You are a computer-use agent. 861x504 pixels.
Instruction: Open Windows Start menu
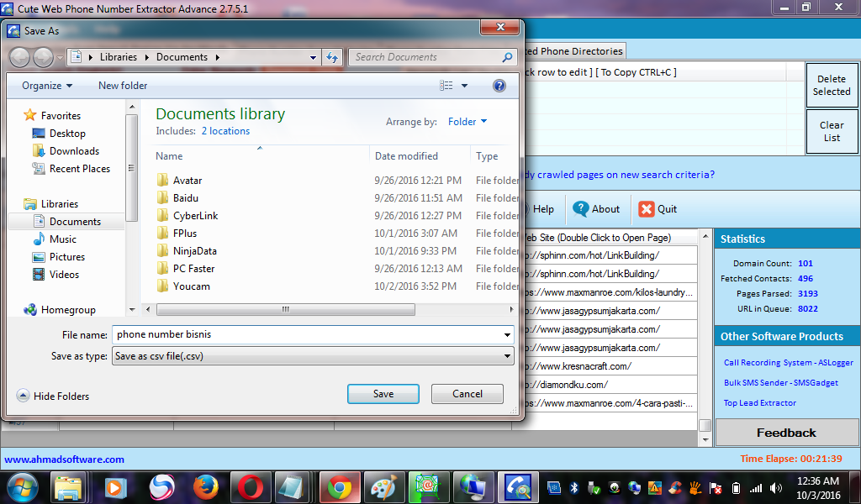point(23,487)
